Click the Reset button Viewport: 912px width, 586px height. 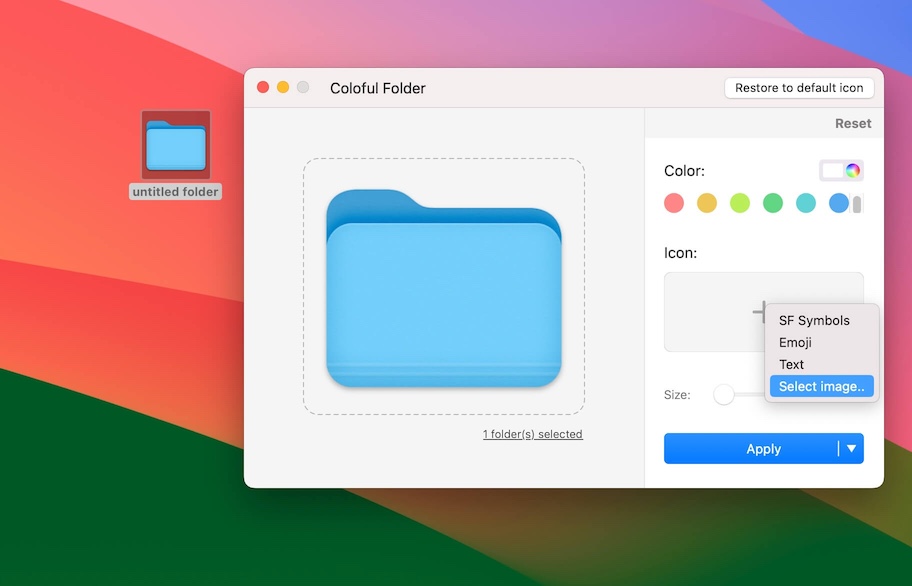[x=853, y=123]
